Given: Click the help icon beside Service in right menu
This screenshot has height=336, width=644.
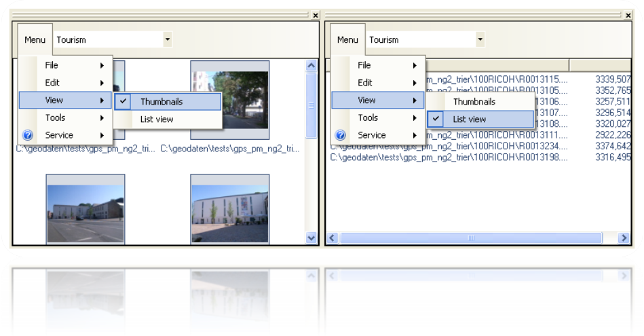Looking at the screenshot, I should pos(341,135).
